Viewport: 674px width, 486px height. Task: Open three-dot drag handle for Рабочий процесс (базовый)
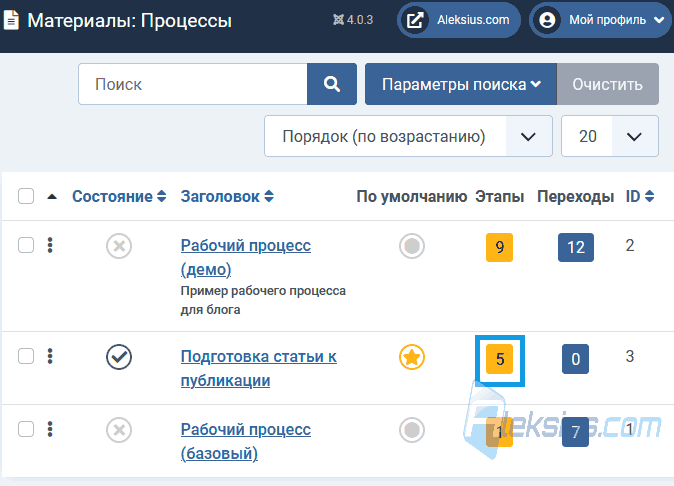(50, 429)
